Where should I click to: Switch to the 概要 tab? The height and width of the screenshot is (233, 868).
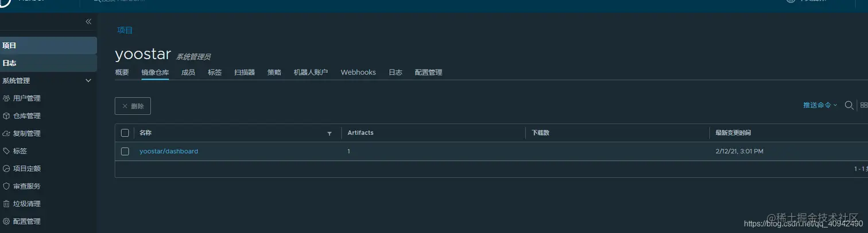pos(122,72)
